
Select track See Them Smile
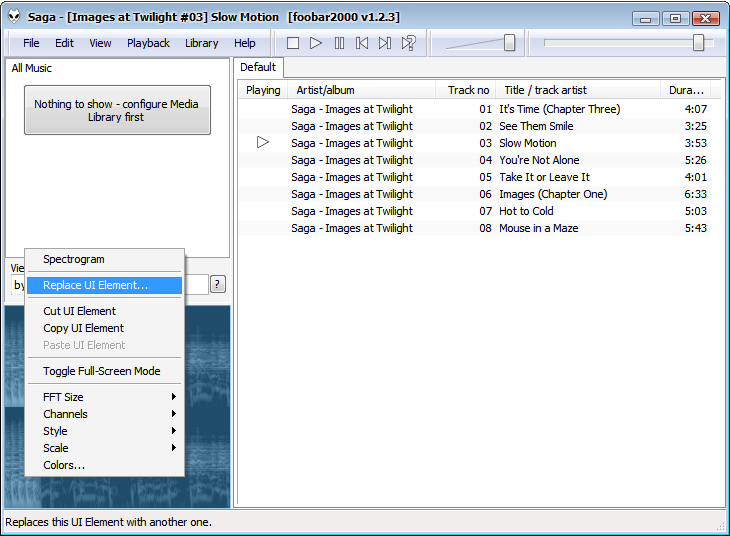475,126
